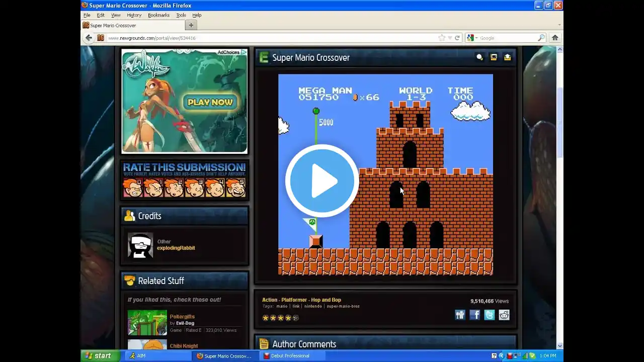The width and height of the screenshot is (644, 362).
Task: Rate the submission 0 with the angry face
Action: pyautogui.click(x=132, y=188)
